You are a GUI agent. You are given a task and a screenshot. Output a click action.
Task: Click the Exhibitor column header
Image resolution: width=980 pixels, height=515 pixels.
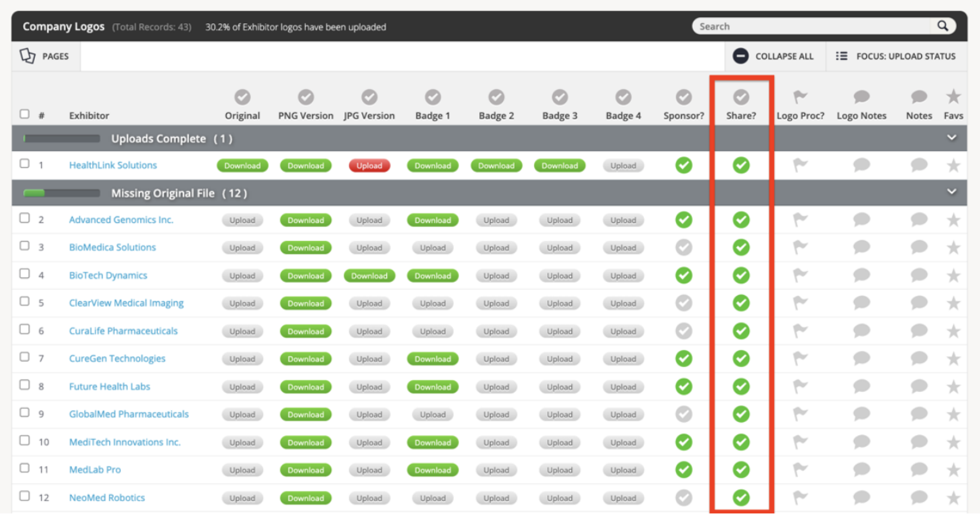click(89, 115)
